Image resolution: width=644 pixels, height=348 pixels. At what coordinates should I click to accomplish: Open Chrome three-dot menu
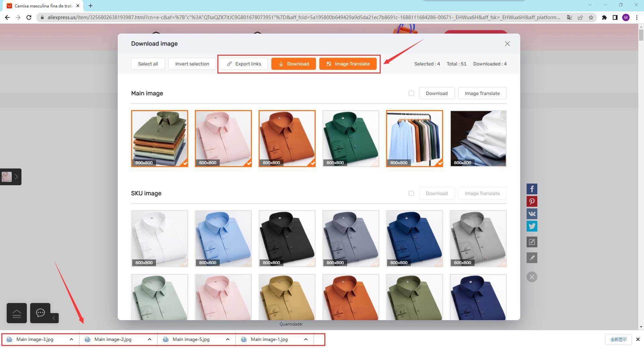(637, 17)
